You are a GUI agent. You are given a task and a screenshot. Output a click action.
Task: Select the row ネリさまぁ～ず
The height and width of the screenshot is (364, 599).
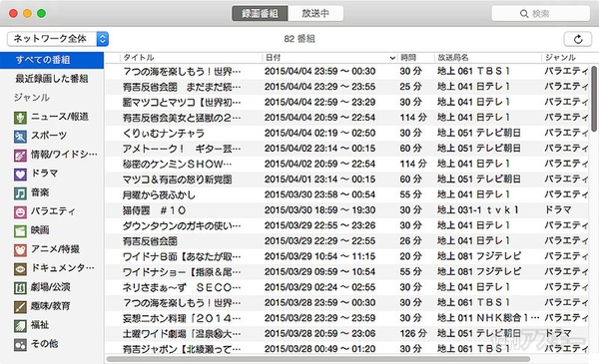click(x=346, y=287)
